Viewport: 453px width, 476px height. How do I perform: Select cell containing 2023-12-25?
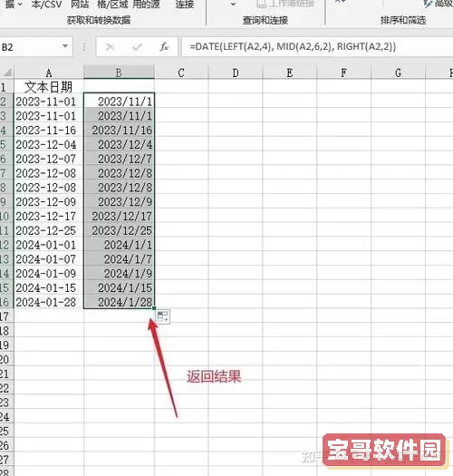[49, 230]
